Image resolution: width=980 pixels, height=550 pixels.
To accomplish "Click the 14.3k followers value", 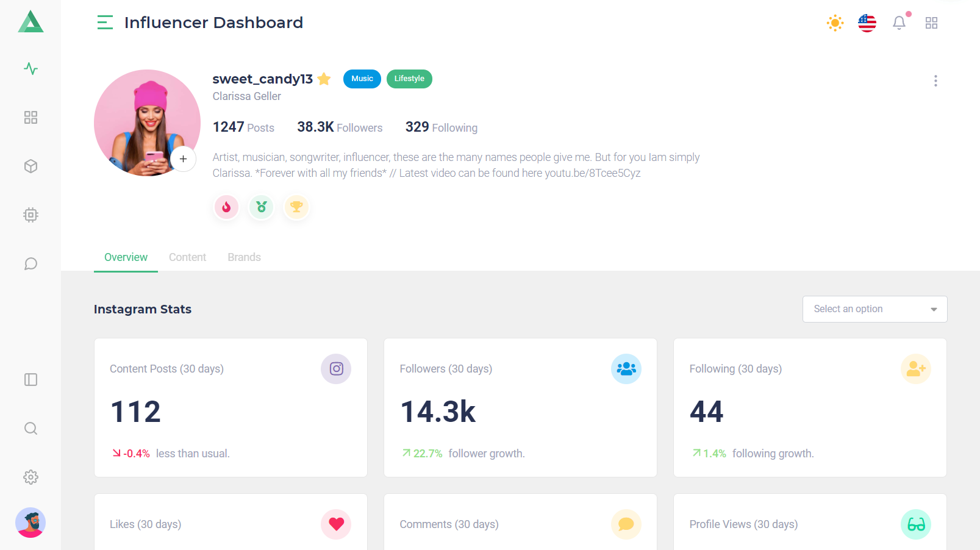I will 438,412.
